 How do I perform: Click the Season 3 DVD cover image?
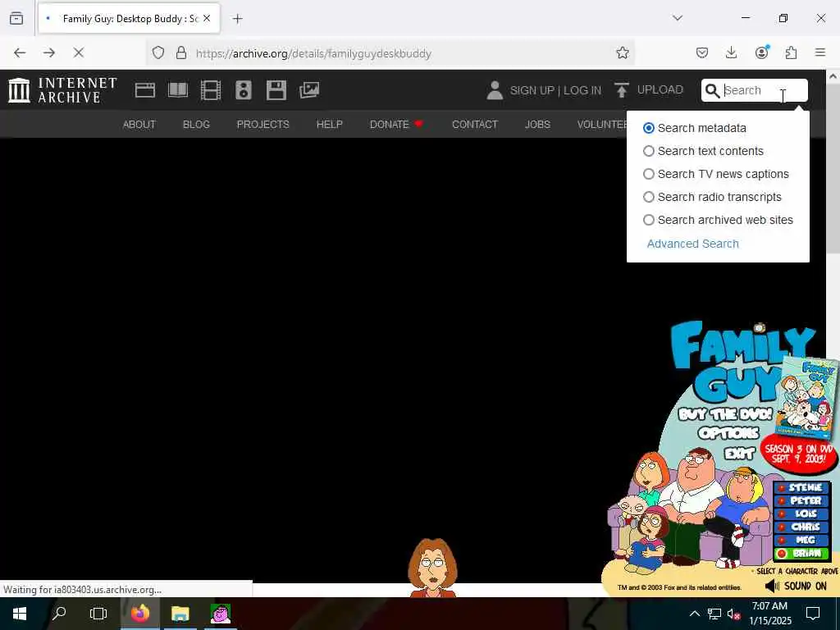coord(806,398)
